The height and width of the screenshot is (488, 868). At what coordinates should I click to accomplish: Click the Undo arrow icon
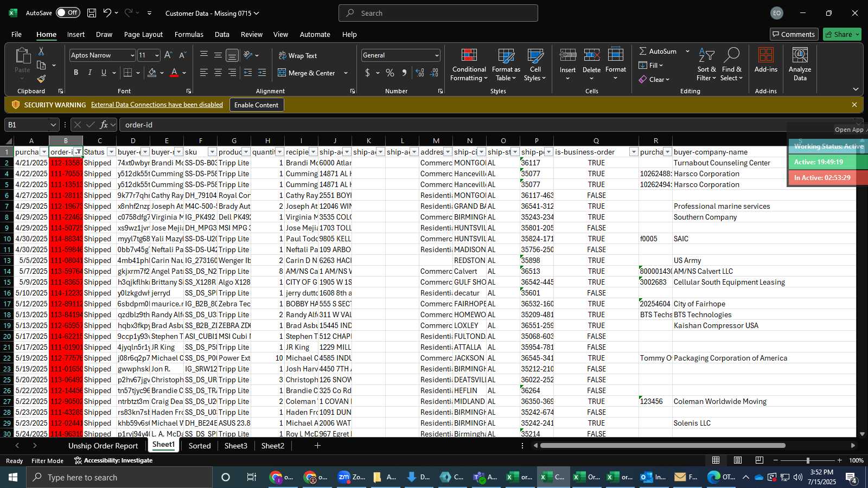[x=107, y=13]
